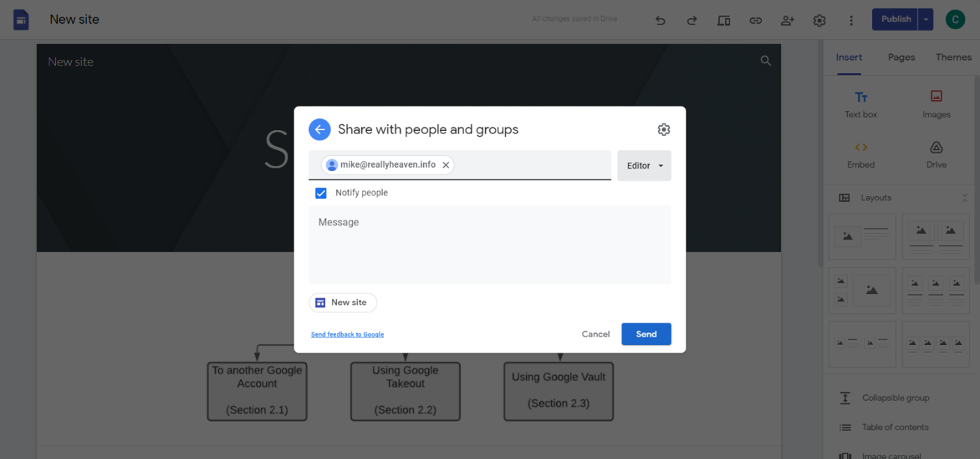Click the Copy published site link icon

point(755,20)
